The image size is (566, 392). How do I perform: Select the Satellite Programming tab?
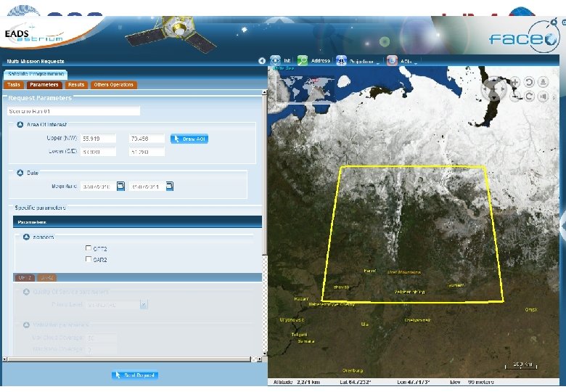36,74
